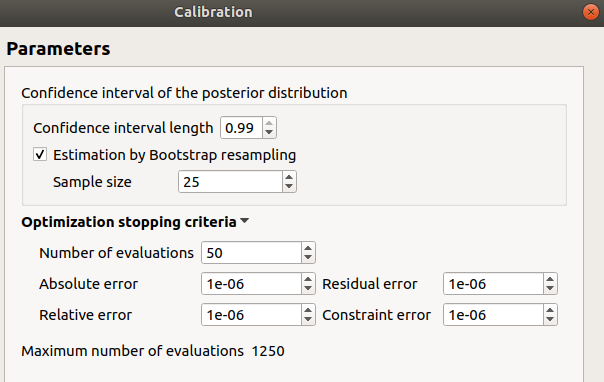
Task: Decrease the Sample size with down arrow
Action: pyautogui.click(x=289, y=187)
